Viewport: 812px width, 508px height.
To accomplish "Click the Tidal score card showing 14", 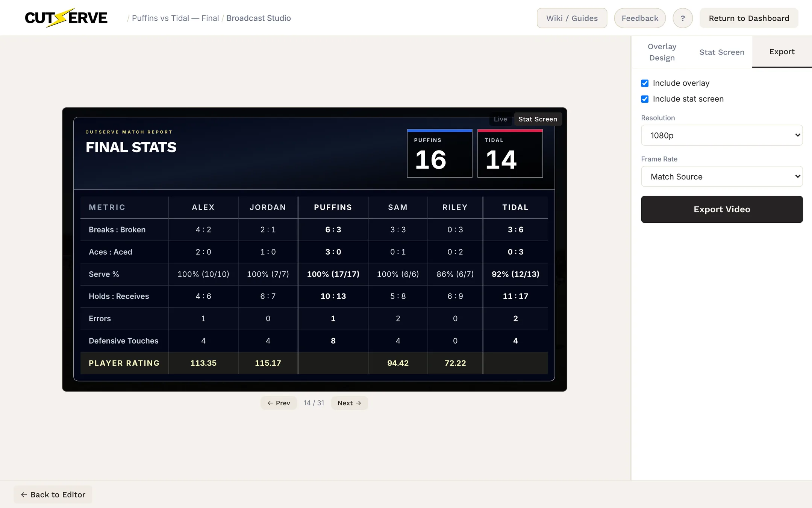I will (510, 153).
